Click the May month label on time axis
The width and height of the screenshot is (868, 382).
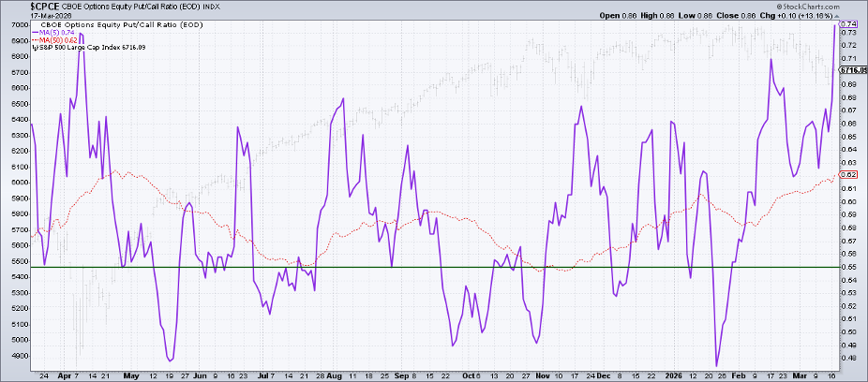click(130, 375)
